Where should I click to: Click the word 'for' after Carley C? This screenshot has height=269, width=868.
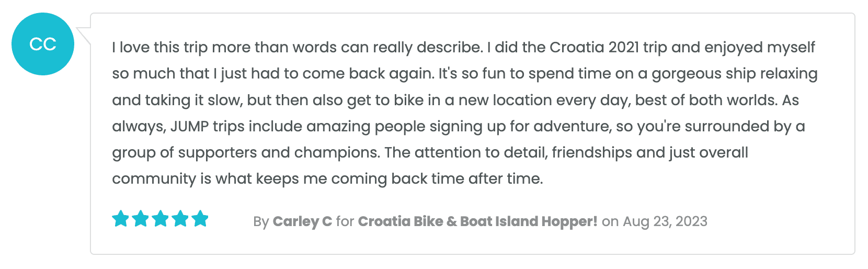click(345, 221)
